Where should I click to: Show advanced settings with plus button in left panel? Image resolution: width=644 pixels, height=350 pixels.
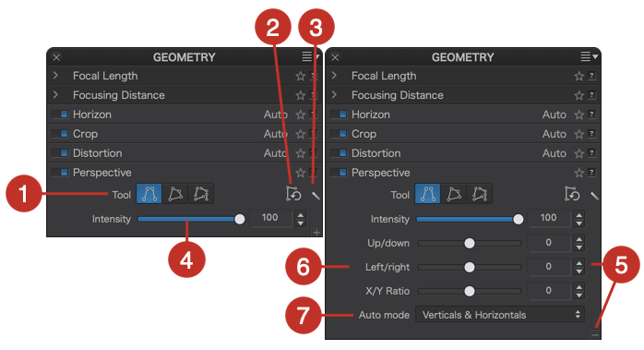(x=316, y=233)
